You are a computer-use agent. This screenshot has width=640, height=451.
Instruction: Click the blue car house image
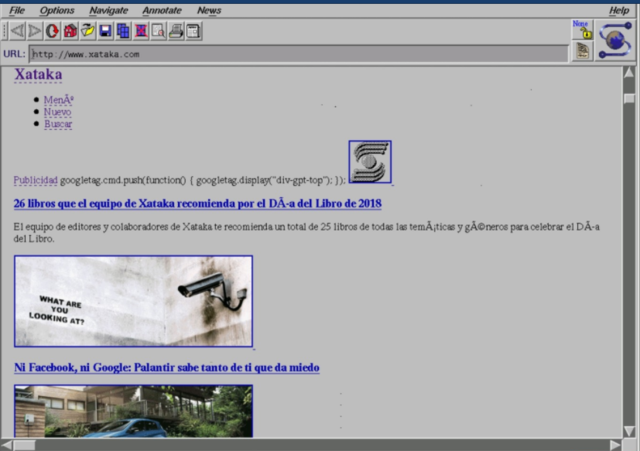pyautogui.click(x=133, y=411)
